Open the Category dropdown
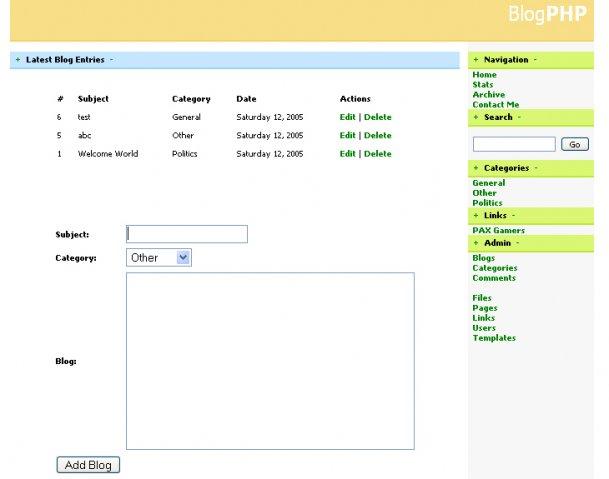This screenshot has width=609, height=479. tap(158, 257)
